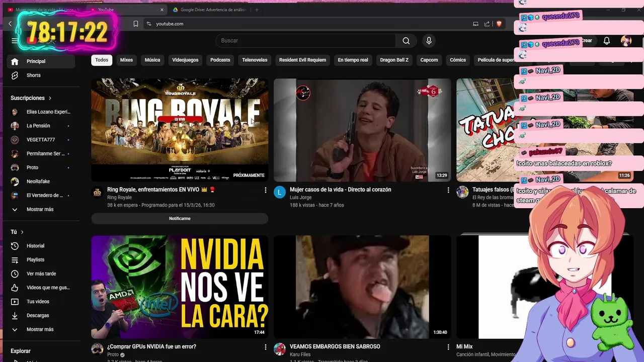Click the share icon in address bar
Screen dimensions: 644x362
tap(487, 24)
